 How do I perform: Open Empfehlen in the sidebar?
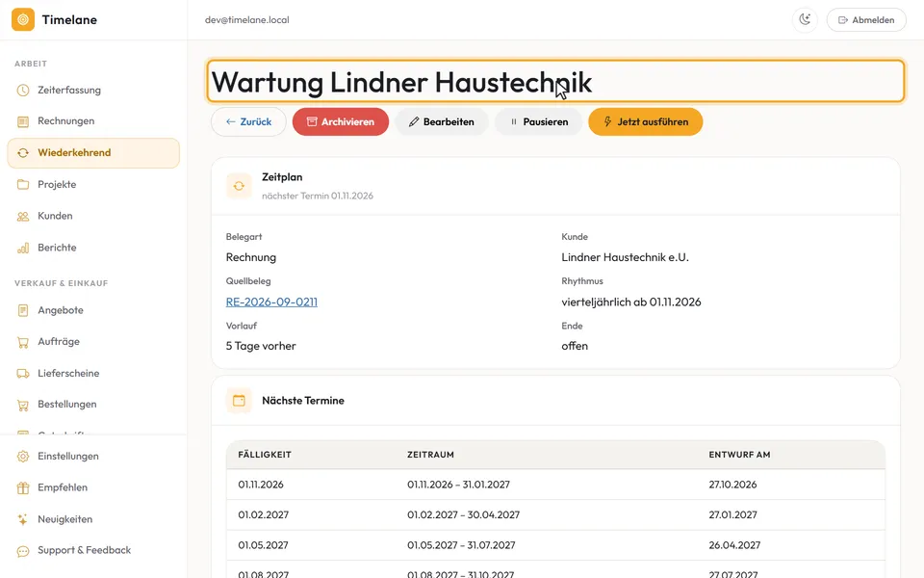click(93, 487)
